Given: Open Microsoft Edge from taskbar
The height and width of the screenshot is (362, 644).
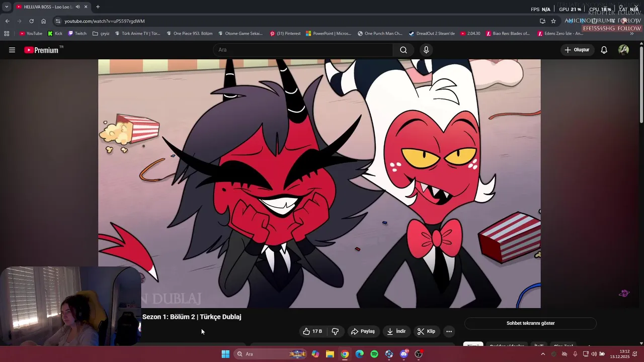Looking at the screenshot, I should [359, 354].
